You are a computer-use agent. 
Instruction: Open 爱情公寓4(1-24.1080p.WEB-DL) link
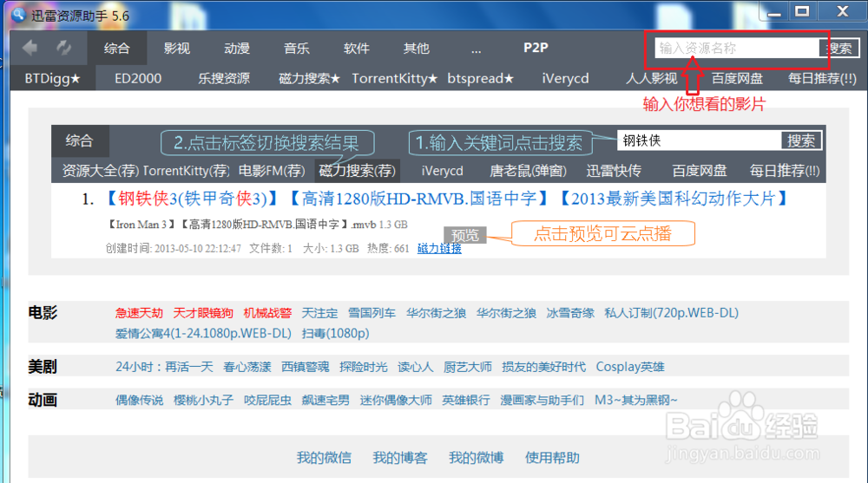[203, 333]
